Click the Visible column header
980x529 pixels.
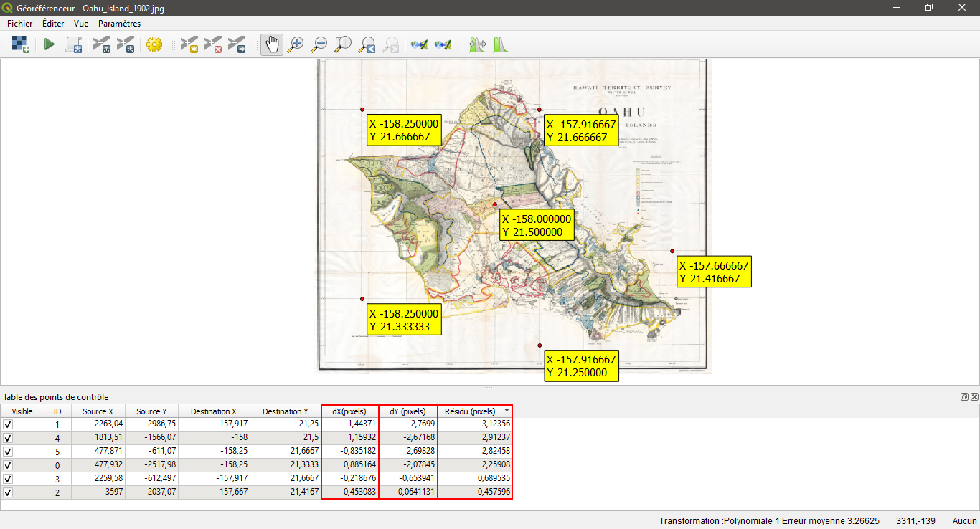pyautogui.click(x=22, y=411)
